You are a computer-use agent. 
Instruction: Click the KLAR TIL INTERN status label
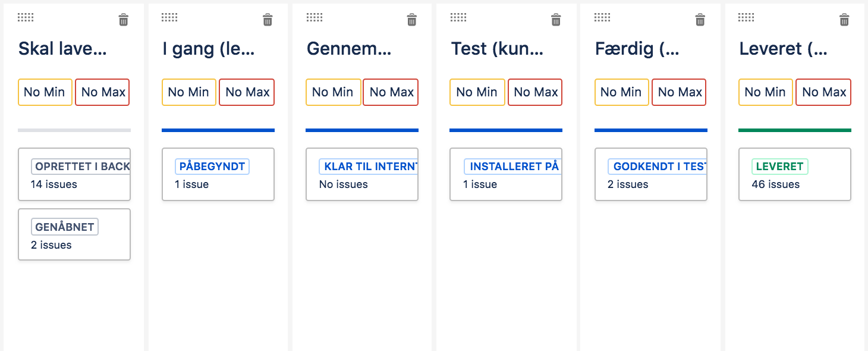coord(369,167)
